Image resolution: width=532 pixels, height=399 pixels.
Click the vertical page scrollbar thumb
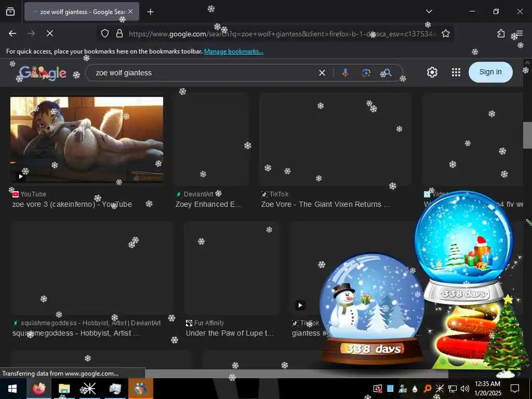coord(527,135)
